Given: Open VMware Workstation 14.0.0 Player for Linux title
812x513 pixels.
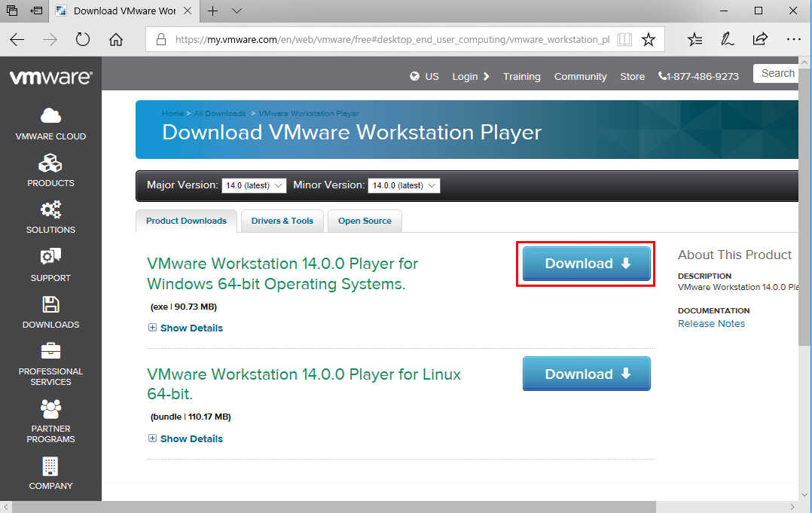Looking at the screenshot, I should pos(304,383).
